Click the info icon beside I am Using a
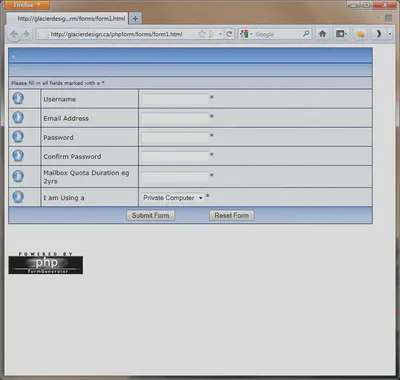The height and width of the screenshot is (380, 400). tap(18, 197)
